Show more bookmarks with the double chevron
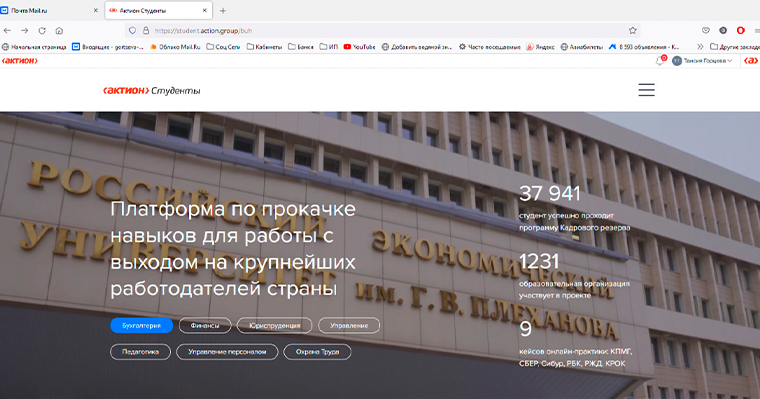The width and height of the screenshot is (760, 399). coord(700,47)
